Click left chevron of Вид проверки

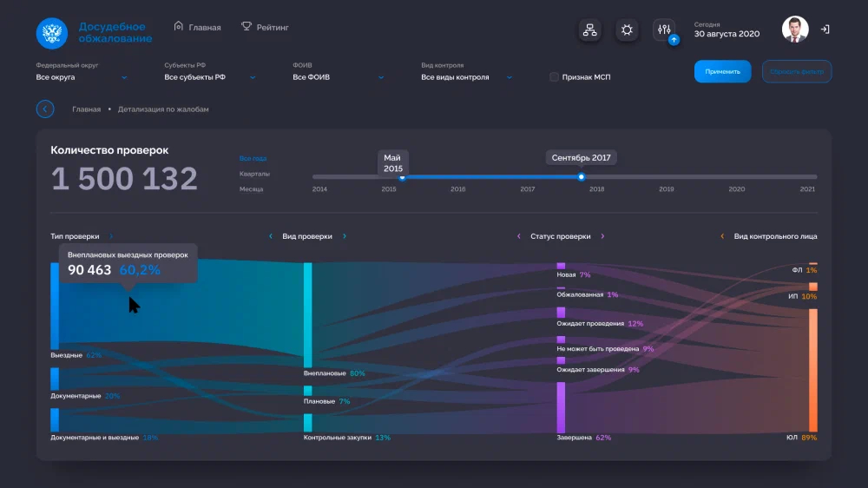point(271,236)
